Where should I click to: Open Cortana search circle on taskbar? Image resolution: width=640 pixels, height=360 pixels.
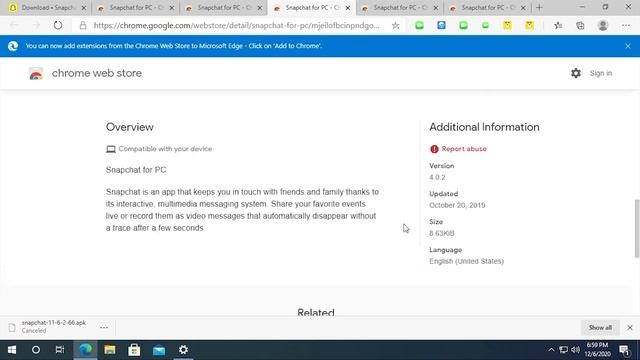coord(36,350)
